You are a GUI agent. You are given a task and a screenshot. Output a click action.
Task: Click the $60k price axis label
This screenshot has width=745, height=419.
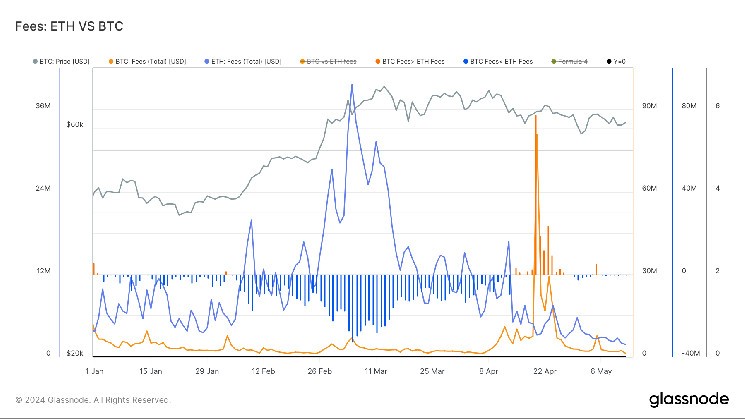[x=77, y=125]
